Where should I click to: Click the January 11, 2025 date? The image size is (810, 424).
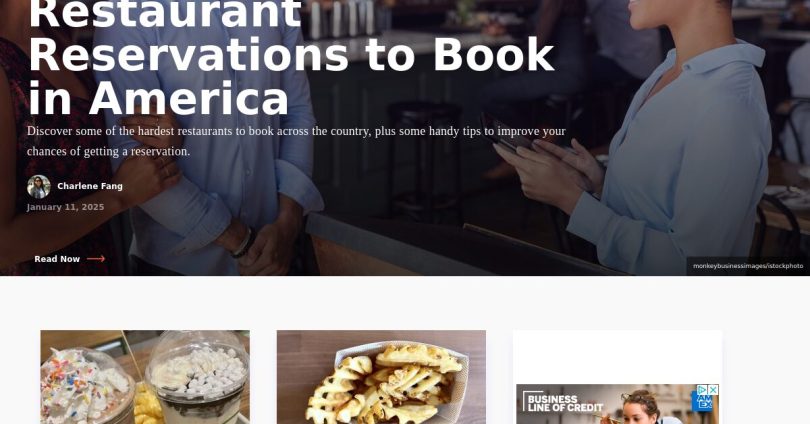point(66,207)
